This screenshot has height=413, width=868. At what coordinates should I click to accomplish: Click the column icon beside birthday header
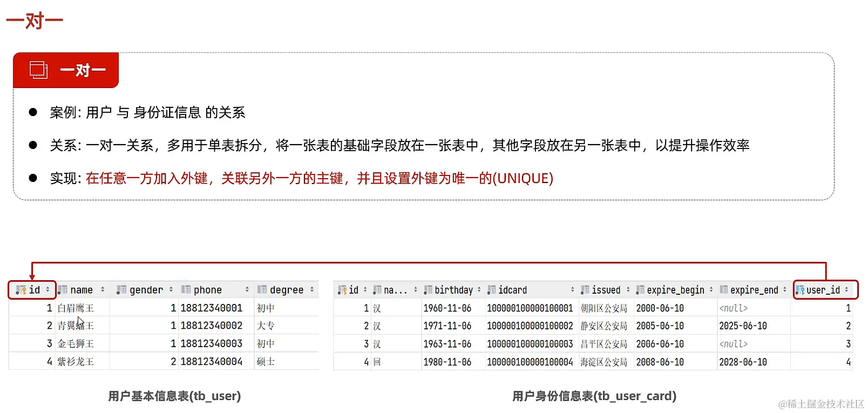(428, 290)
